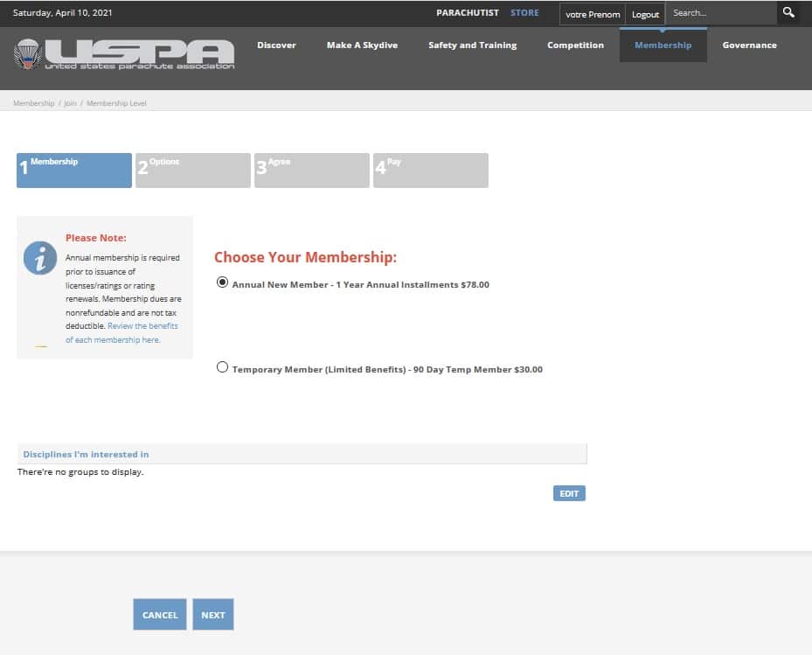The width and height of the screenshot is (812, 655).
Task: Go to step 2 Options tab
Action: (x=193, y=171)
